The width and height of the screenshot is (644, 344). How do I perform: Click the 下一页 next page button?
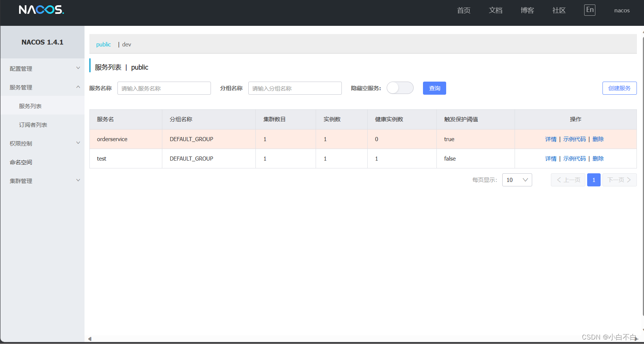coord(619,180)
